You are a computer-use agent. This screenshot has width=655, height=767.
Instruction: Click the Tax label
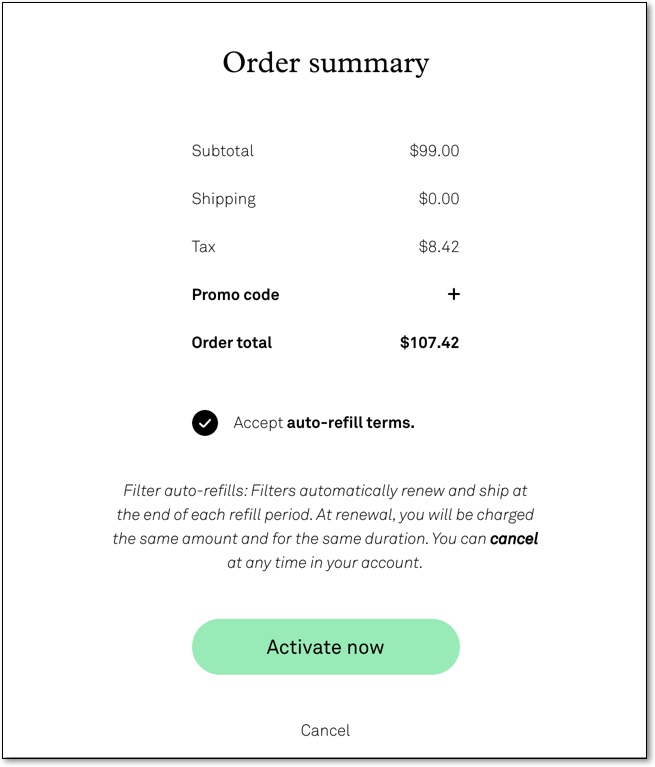click(203, 247)
